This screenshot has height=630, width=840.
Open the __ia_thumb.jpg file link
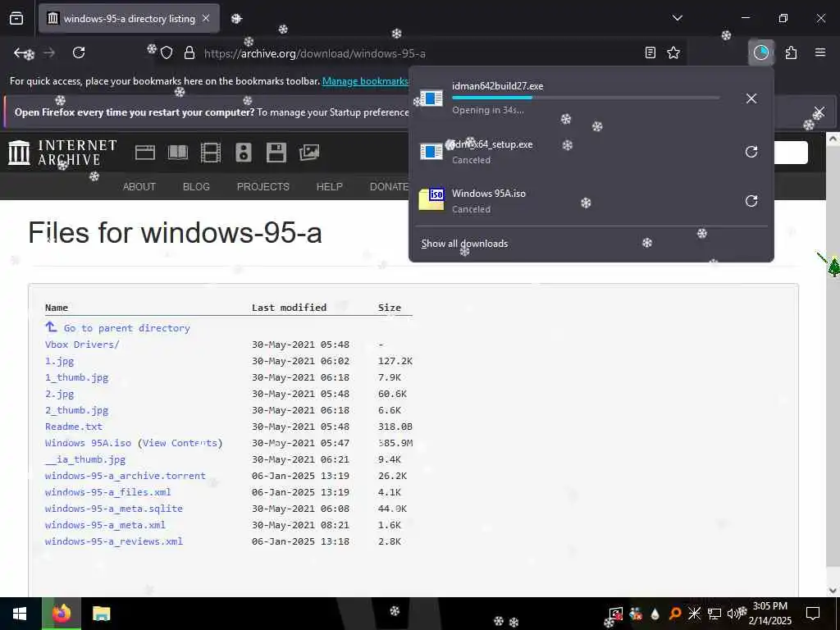tap(85, 459)
